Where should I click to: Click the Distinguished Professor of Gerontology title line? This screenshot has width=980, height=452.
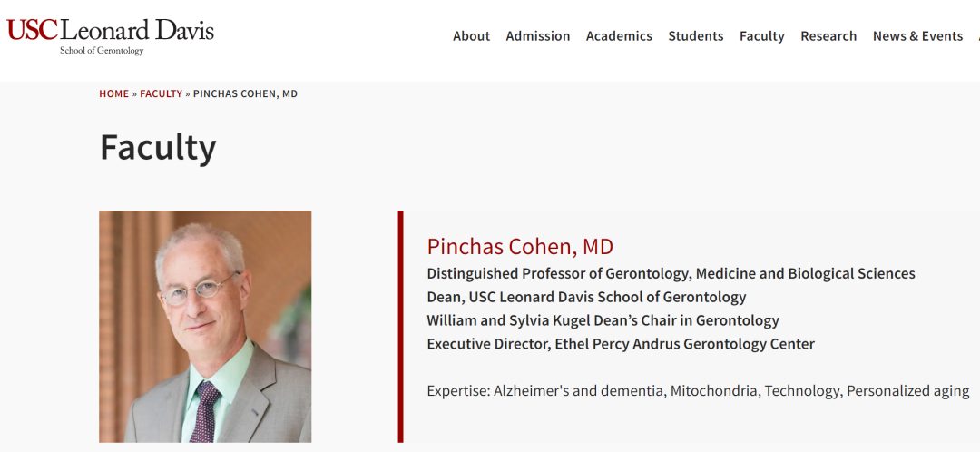[671, 274]
